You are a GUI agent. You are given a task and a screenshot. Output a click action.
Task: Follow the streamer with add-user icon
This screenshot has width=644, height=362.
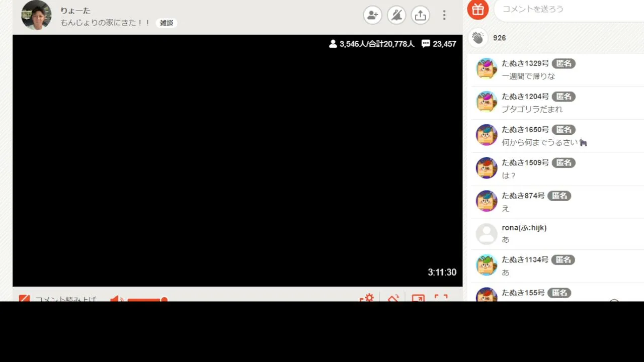[373, 15]
